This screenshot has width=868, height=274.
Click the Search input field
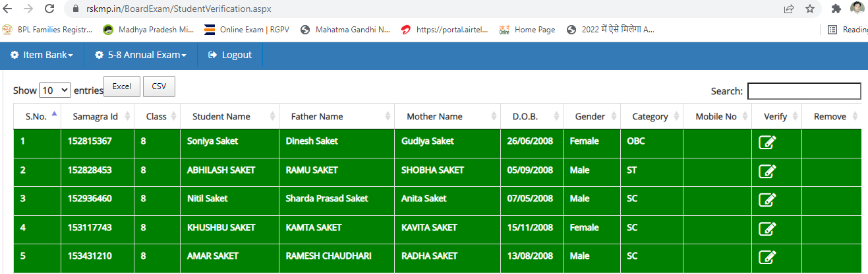coord(803,91)
